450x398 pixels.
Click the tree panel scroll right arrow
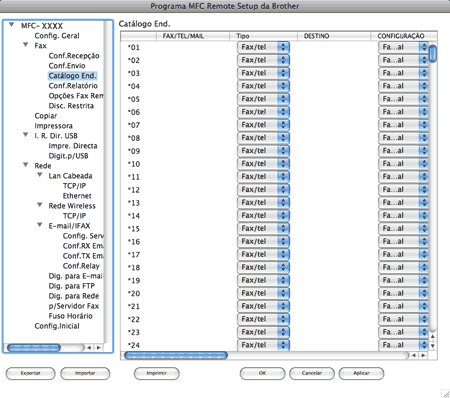point(99,348)
